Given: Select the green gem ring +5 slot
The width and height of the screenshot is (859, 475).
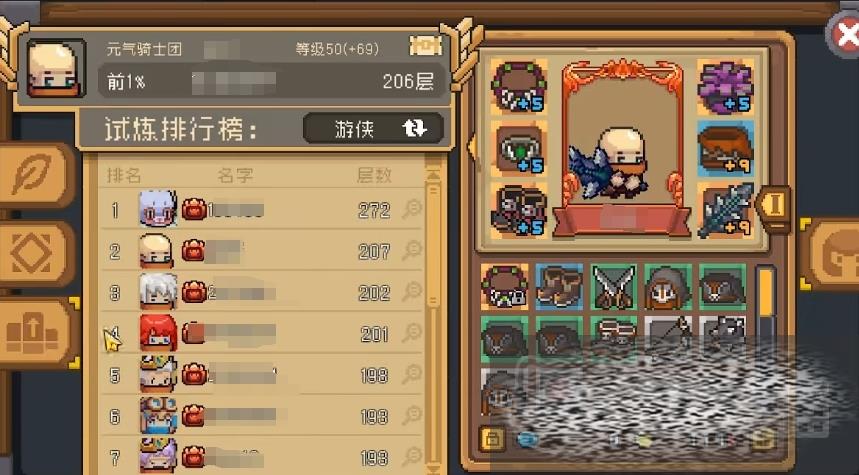Looking at the screenshot, I should pyautogui.click(x=519, y=149).
